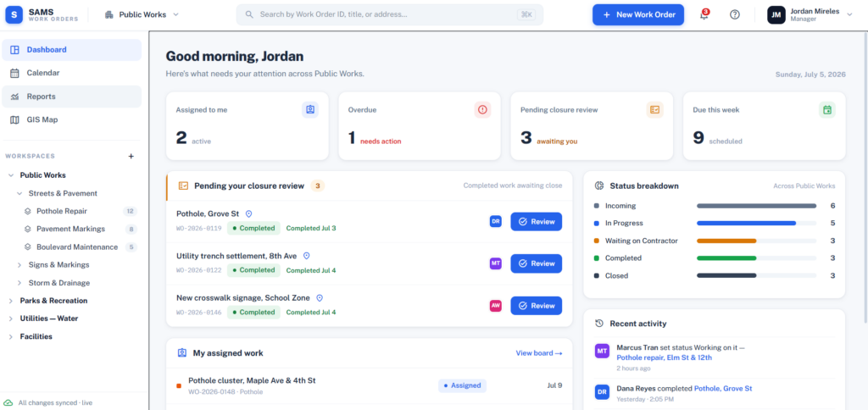
Task: Open the View board link
Action: (539, 353)
